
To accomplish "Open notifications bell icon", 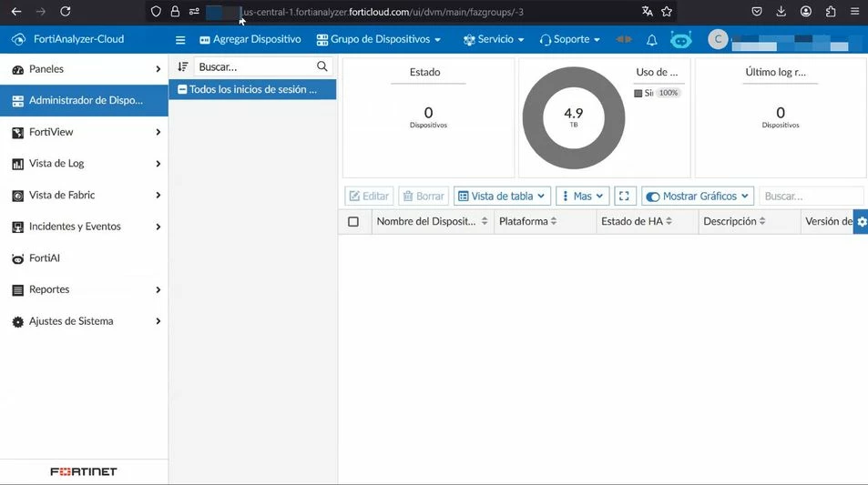I will (x=652, y=40).
